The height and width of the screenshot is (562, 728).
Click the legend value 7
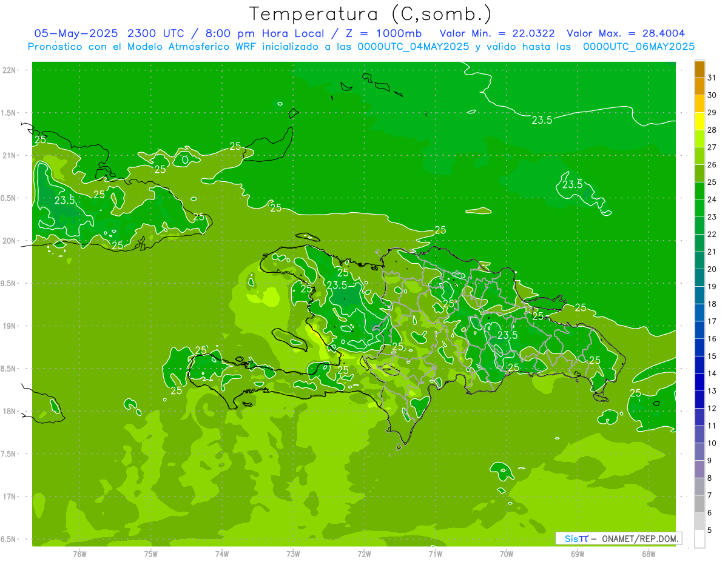(x=710, y=495)
